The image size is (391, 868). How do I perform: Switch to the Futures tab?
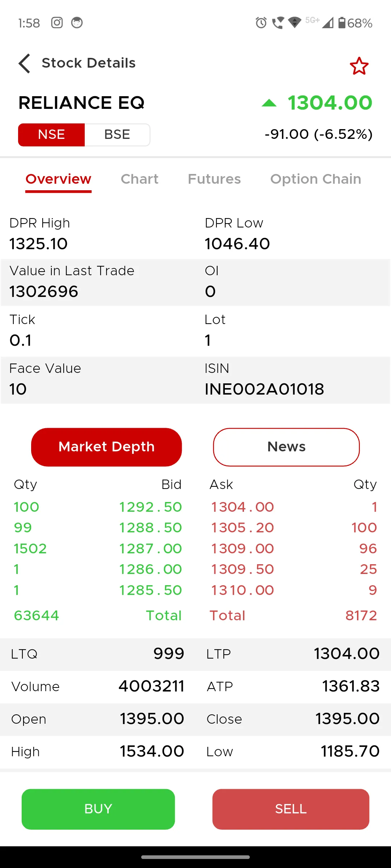coord(214,179)
